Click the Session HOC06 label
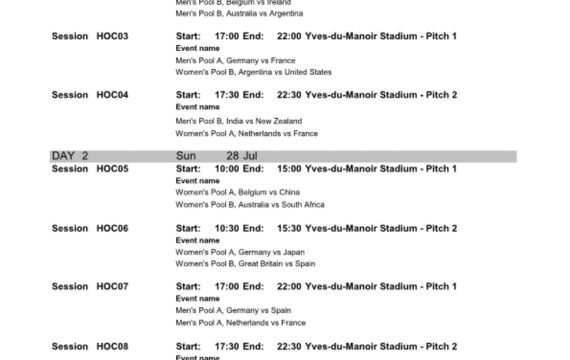This screenshot has height=360, width=570. coord(90,228)
